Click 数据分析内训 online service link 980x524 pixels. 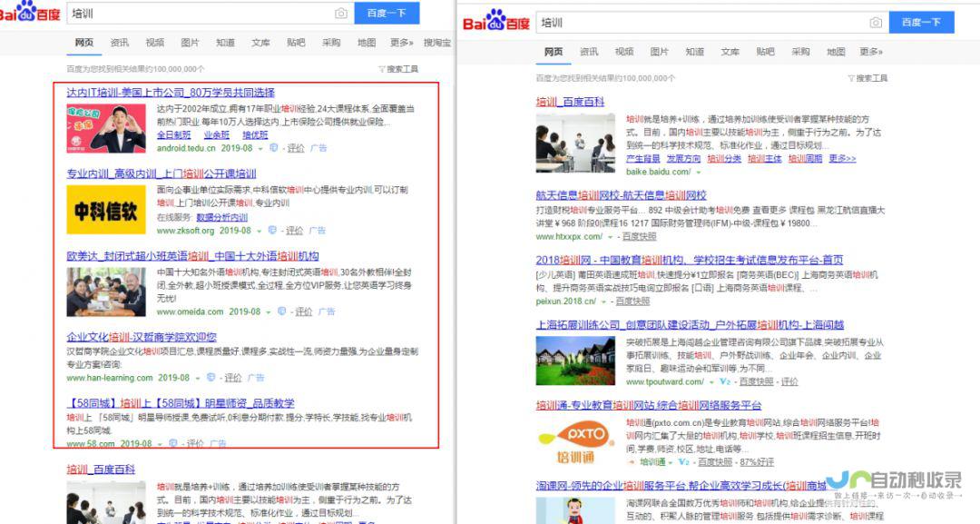(x=222, y=218)
